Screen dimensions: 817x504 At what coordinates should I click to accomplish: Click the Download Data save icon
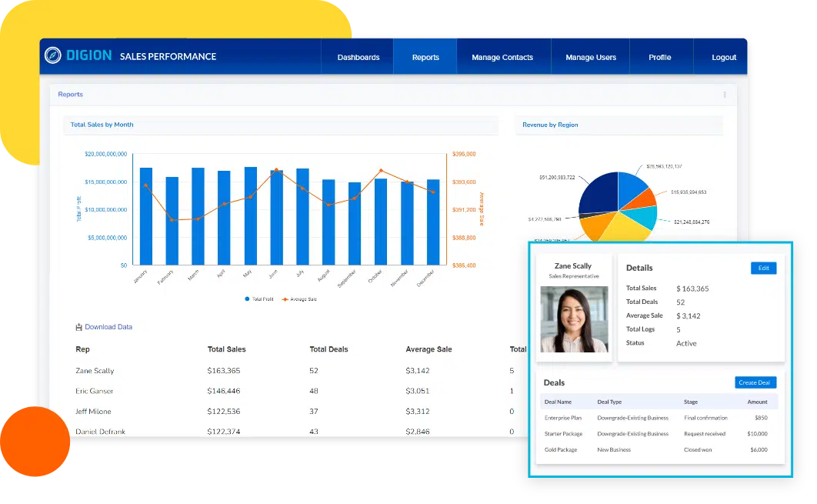pyautogui.click(x=78, y=327)
